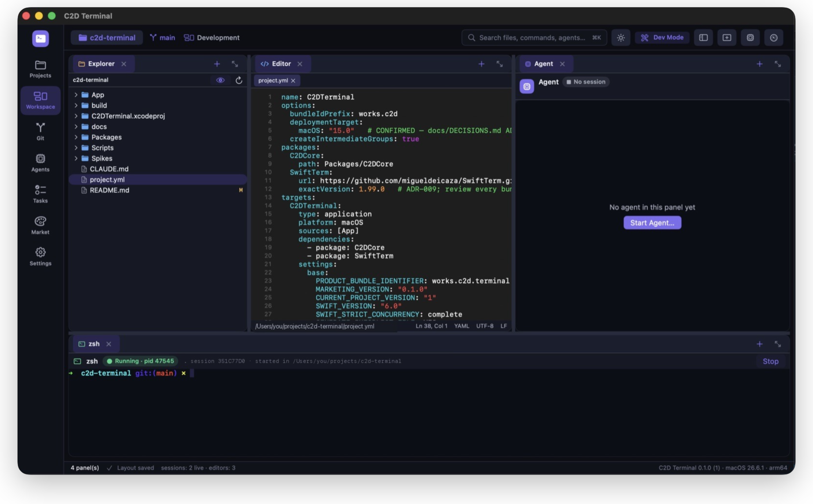
Task: Close the Editor tab
Action: point(300,64)
